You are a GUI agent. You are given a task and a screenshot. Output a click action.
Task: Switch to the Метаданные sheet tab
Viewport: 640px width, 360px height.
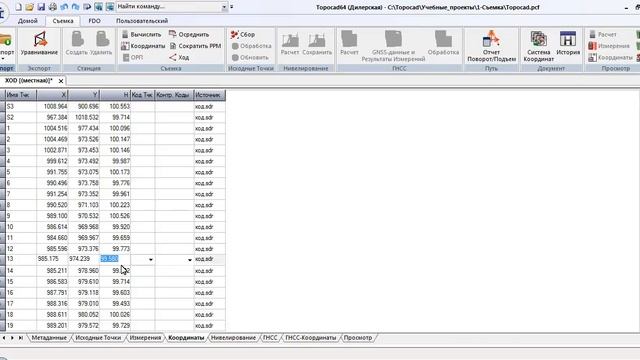[49, 338]
